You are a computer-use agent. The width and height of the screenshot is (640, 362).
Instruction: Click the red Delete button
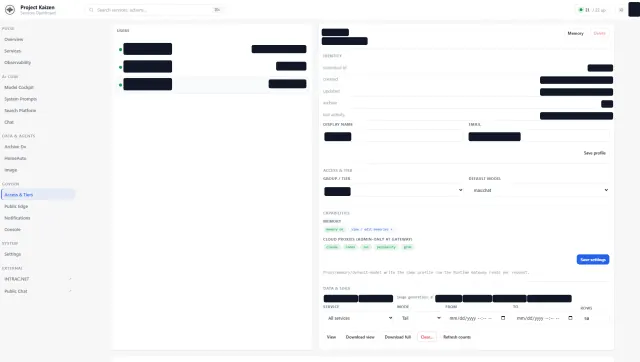tap(600, 33)
